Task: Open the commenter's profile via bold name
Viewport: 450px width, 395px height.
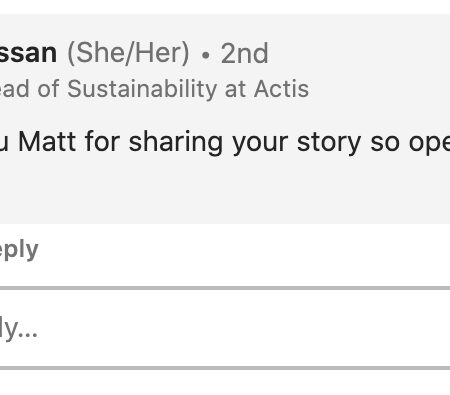Action: pos(28,53)
